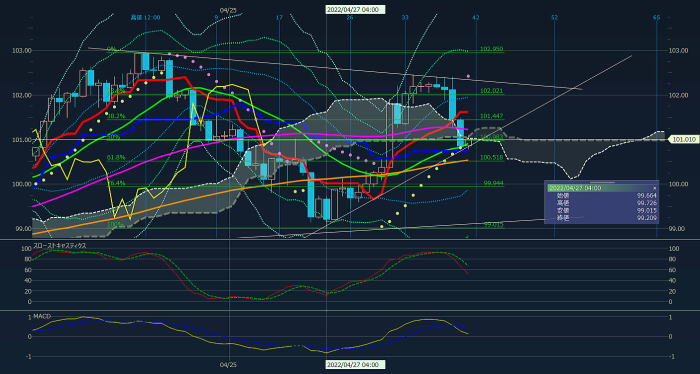Click the time cycle marker numbered 26

click(x=350, y=17)
